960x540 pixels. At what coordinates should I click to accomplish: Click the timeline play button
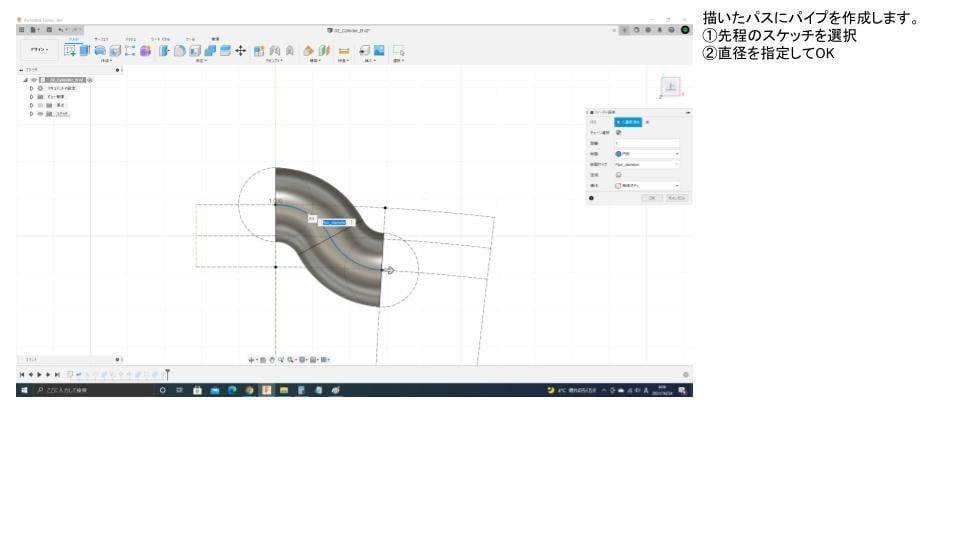click(x=39, y=375)
